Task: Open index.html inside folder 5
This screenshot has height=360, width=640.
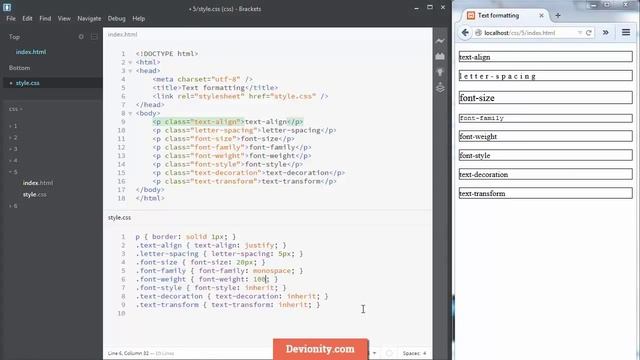Action: click(38, 183)
